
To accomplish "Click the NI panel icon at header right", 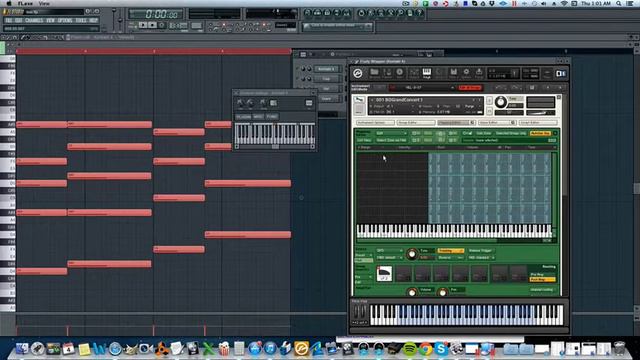I will tap(561, 74).
